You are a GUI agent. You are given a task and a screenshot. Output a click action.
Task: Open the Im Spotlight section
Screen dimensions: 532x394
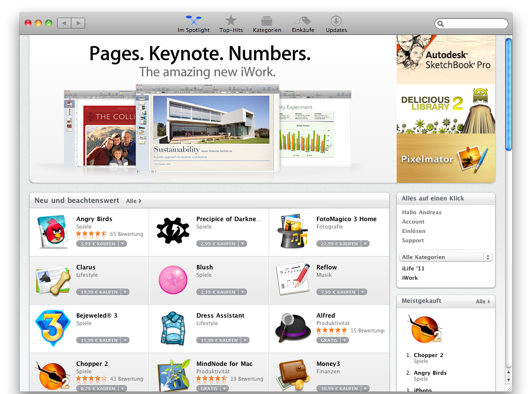[193, 24]
